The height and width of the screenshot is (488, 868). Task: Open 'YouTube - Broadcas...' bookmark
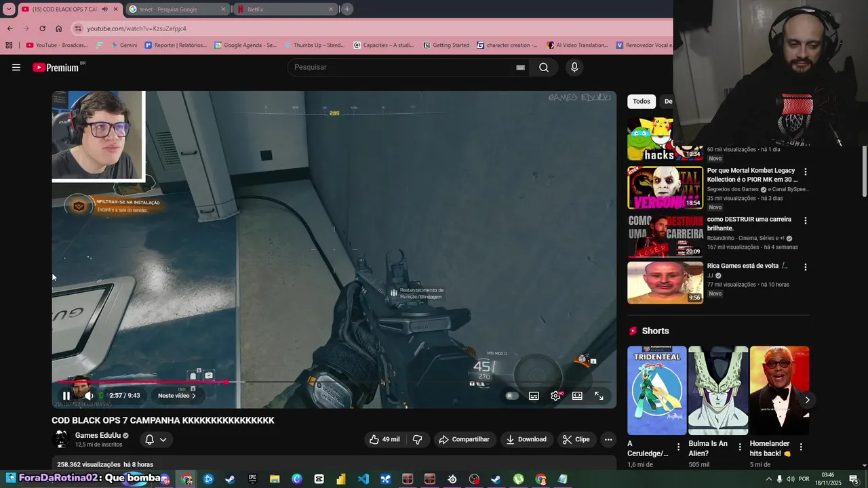[57, 45]
